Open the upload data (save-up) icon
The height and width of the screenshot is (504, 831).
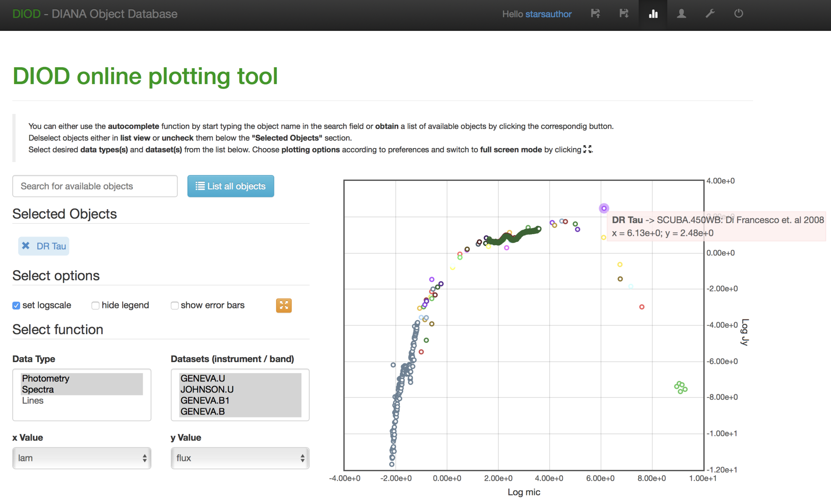point(596,14)
